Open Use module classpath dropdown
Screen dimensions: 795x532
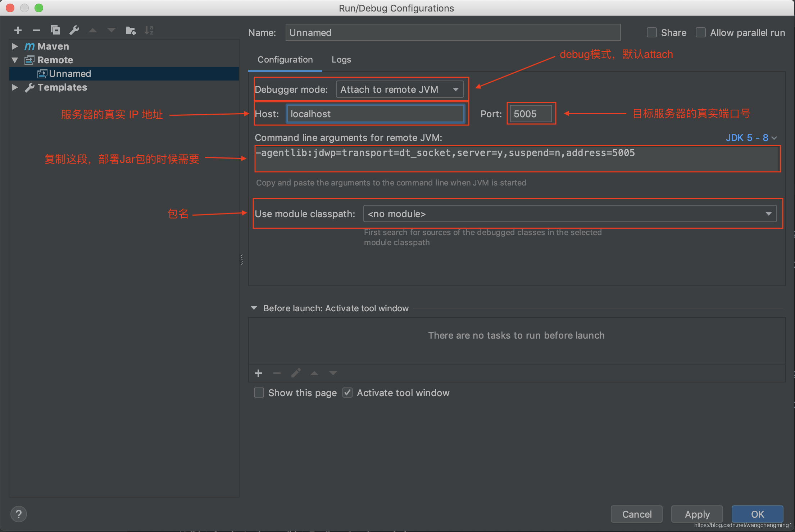point(570,214)
